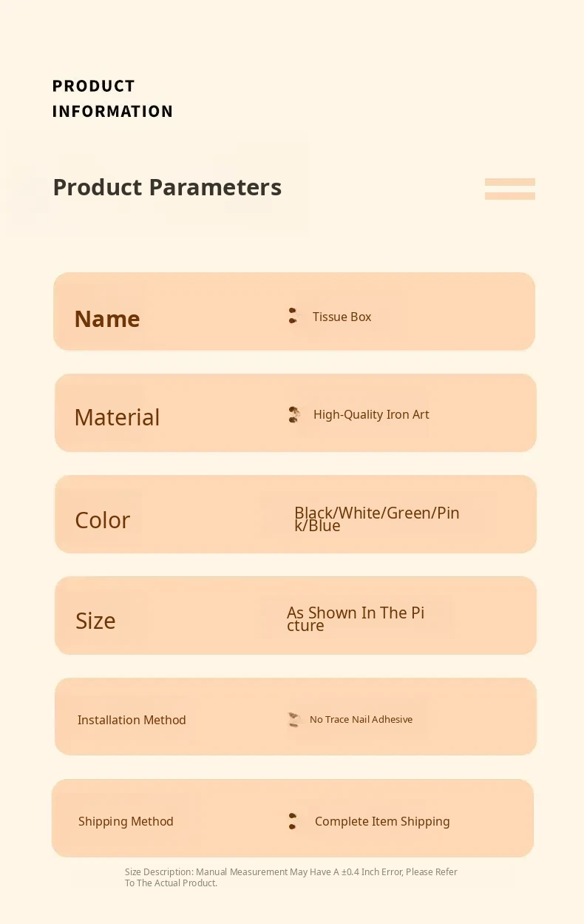The width and height of the screenshot is (584, 924).
Task: Click the PRODUCT INFORMATION title
Action: click(112, 98)
